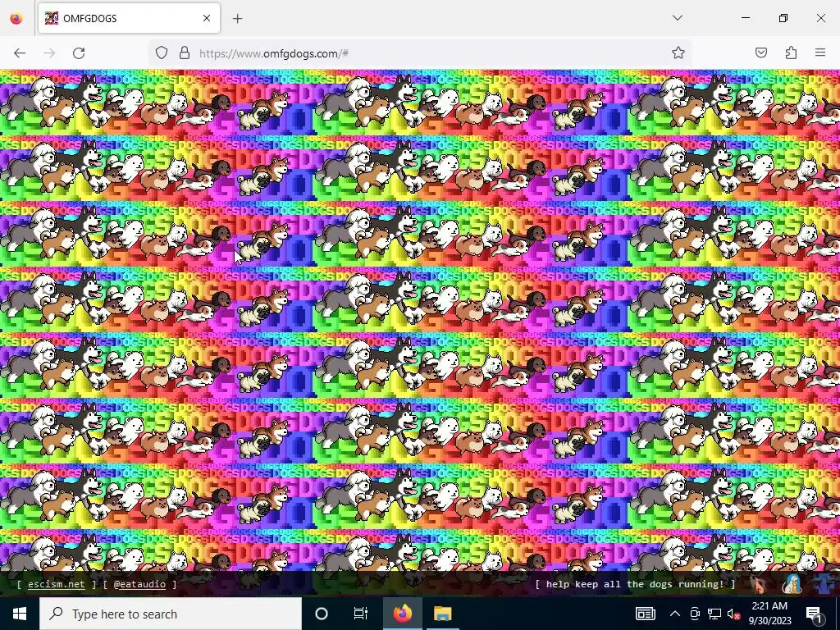
Task: Follow the escism.net link
Action: pyautogui.click(x=57, y=584)
